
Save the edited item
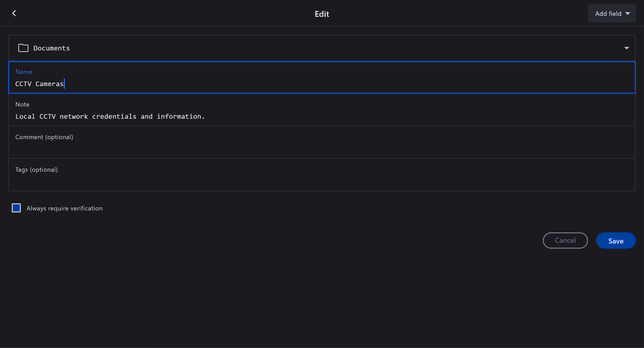coord(616,240)
